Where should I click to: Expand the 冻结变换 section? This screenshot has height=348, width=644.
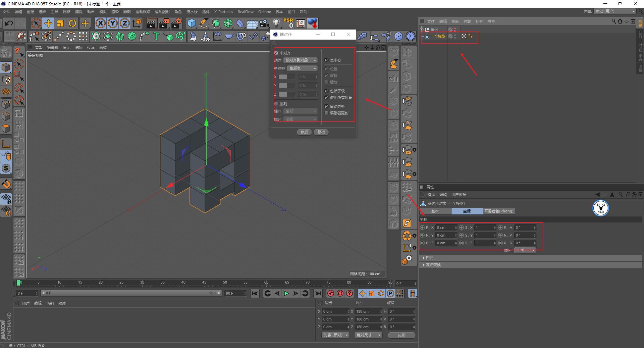(433, 265)
